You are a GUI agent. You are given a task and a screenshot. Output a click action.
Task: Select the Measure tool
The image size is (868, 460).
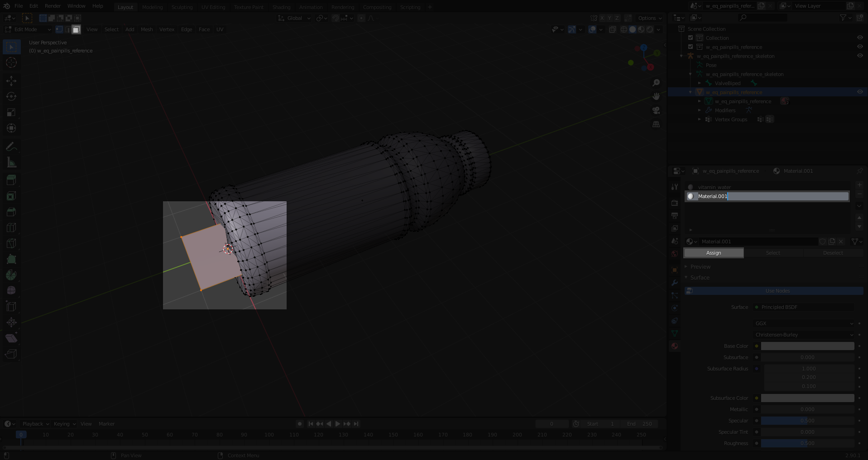point(11,162)
